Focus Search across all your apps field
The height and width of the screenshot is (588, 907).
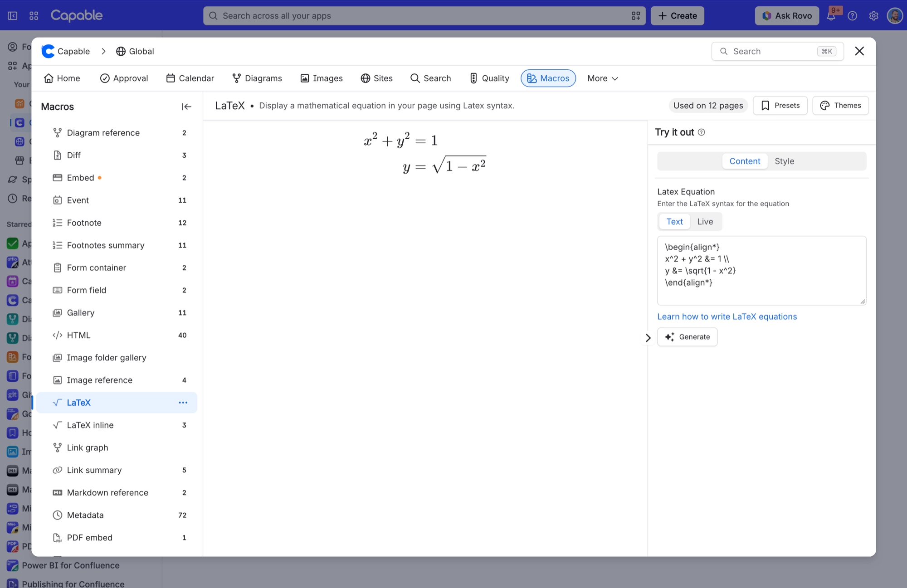[x=424, y=16]
